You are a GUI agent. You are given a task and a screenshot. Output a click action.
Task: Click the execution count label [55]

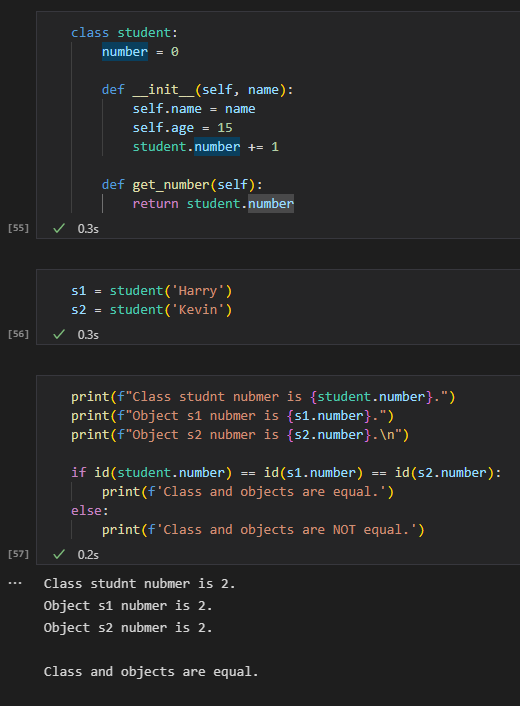point(18,228)
